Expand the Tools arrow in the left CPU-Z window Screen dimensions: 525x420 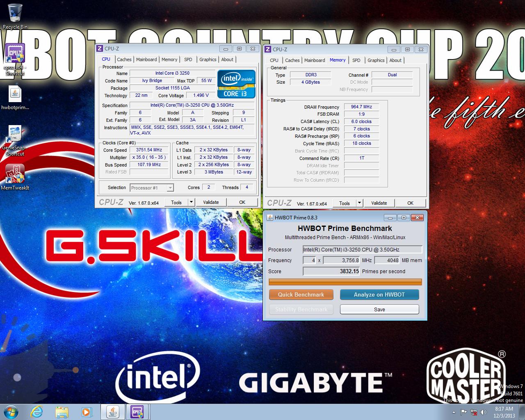[x=191, y=202]
